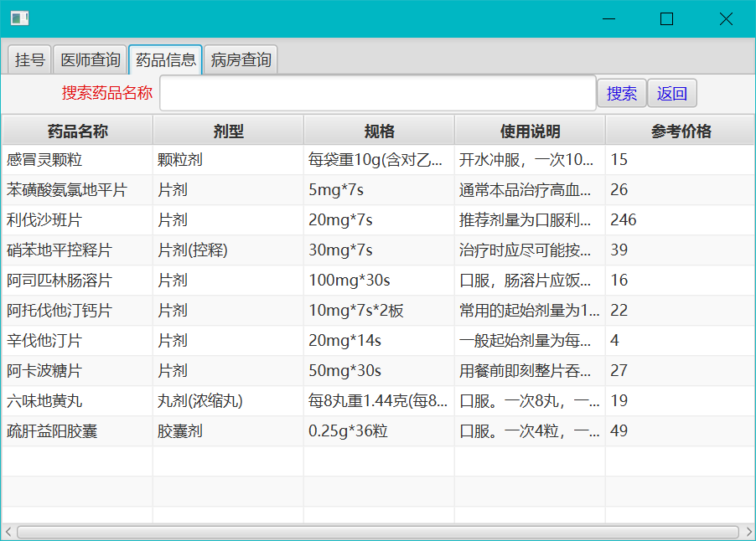This screenshot has height=541, width=756.
Task: Click the 30mg*7s specification cell
Action: 379,250
